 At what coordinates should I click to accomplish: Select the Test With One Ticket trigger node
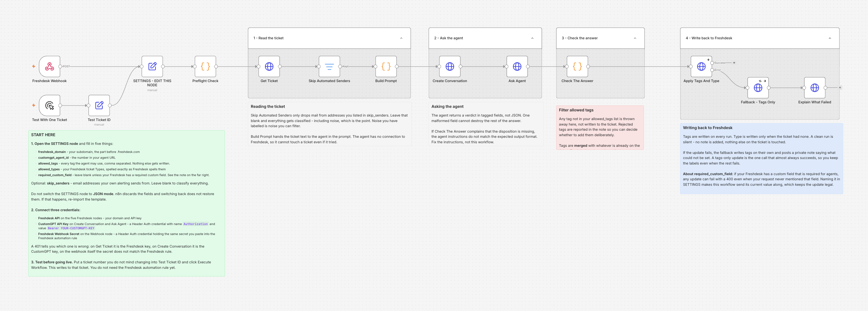click(50, 106)
